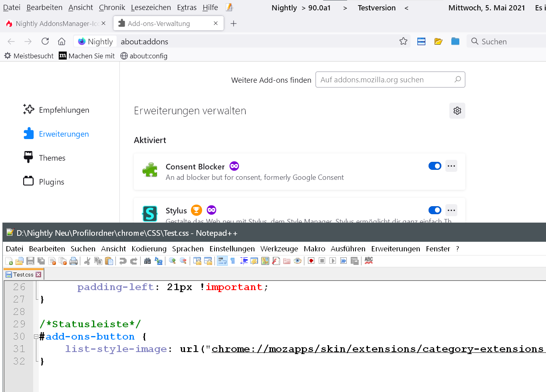Open the Themes category in sidebar
This screenshot has width=546, height=392.
click(52, 158)
